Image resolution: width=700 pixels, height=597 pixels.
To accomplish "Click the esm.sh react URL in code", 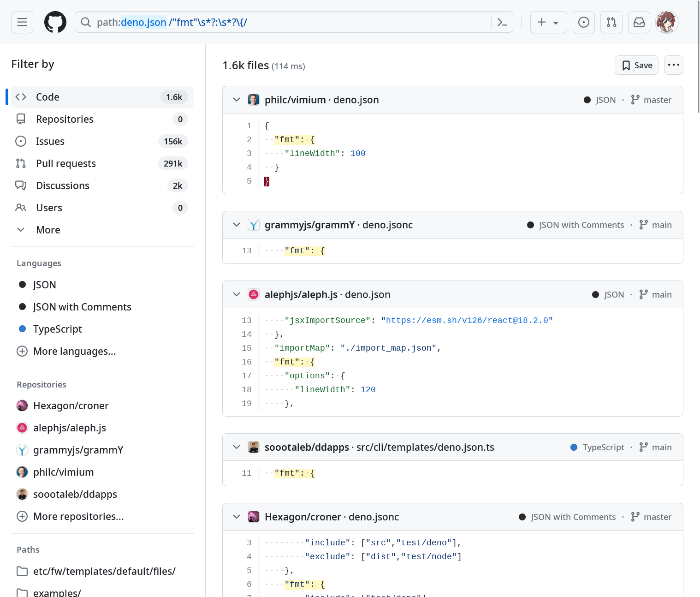I will pyautogui.click(x=467, y=320).
